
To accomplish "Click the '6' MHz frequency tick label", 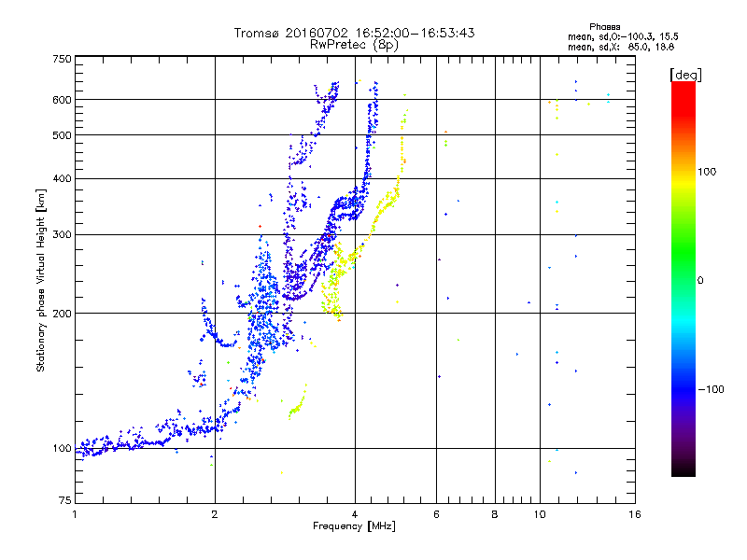I will click(436, 514).
